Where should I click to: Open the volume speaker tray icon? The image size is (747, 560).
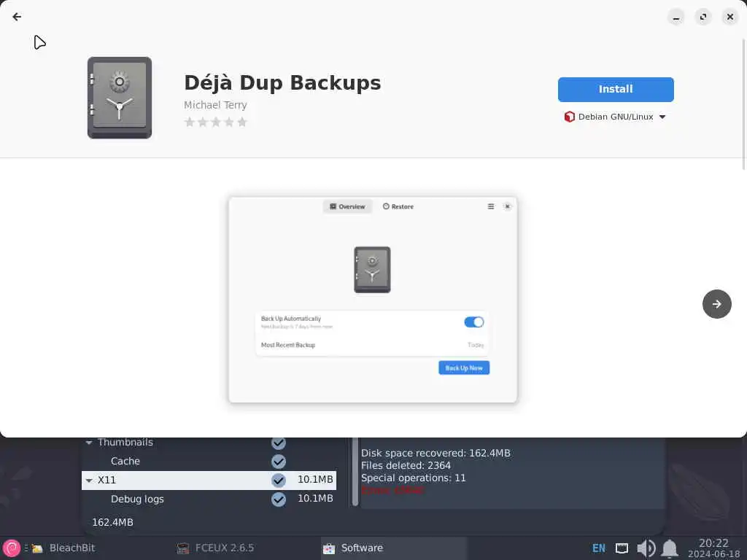coord(646,548)
